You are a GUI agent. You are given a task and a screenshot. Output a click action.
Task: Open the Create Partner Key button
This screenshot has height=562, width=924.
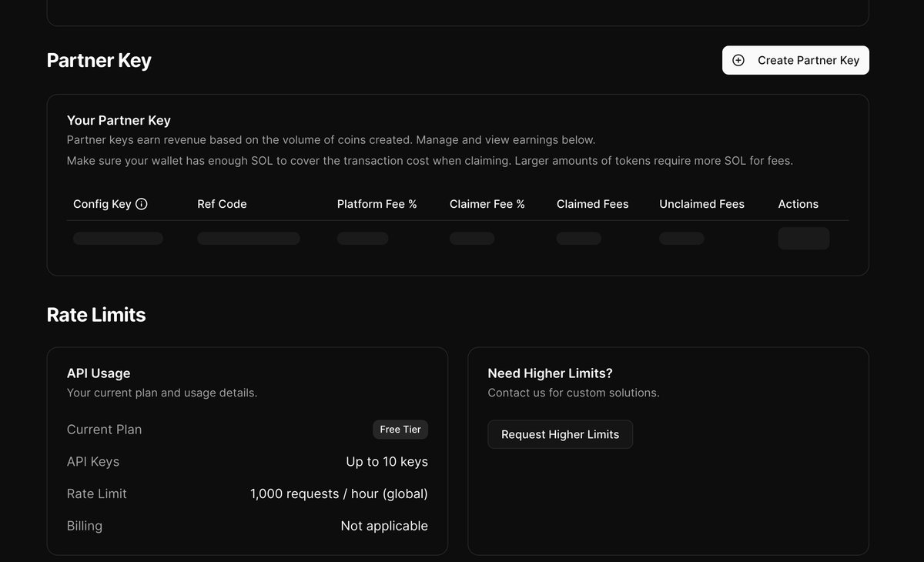tap(795, 60)
